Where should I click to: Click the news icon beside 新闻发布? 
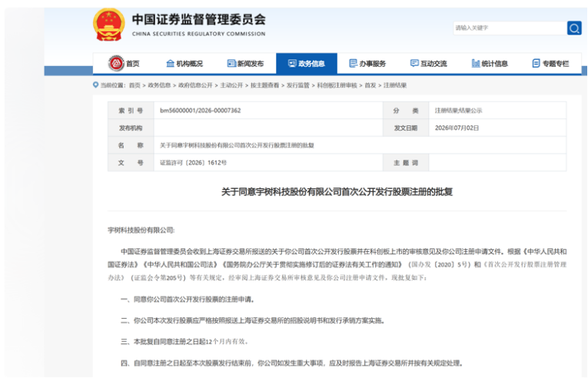coord(231,63)
